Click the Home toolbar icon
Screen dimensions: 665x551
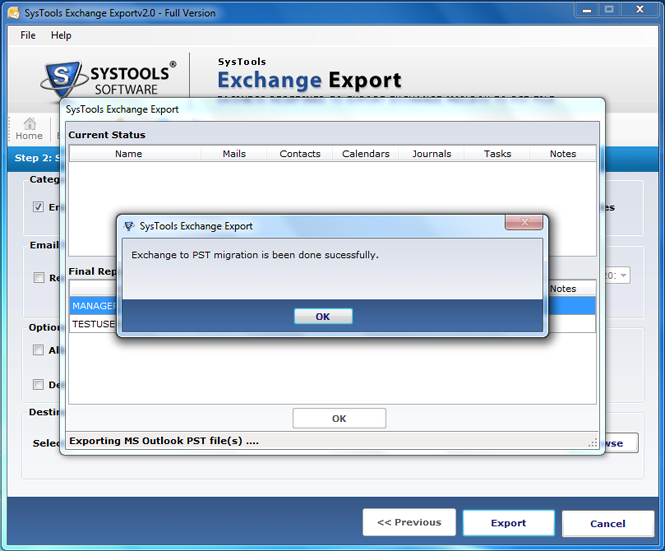coord(29,129)
